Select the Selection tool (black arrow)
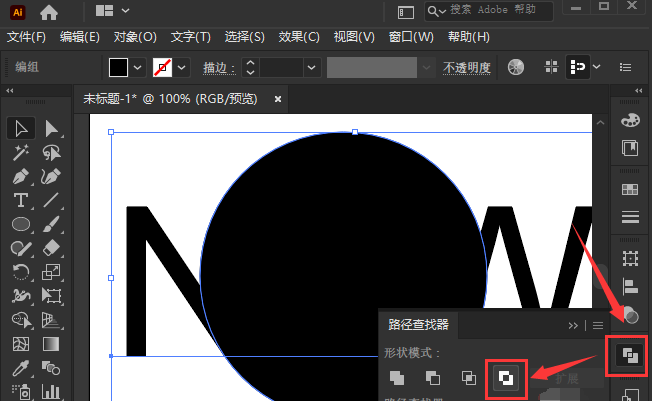The width and height of the screenshot is (652, 401). [21, 129]
